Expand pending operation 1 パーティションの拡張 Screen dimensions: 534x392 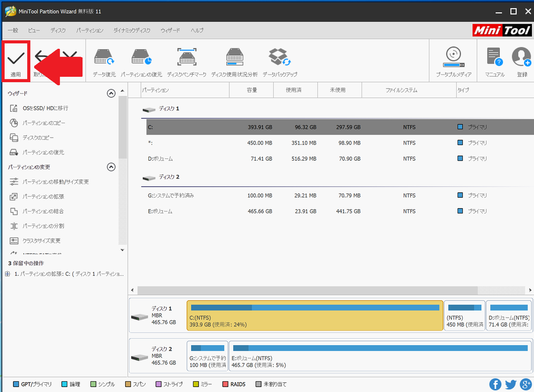pyautogui.click(x=7, y=274)
